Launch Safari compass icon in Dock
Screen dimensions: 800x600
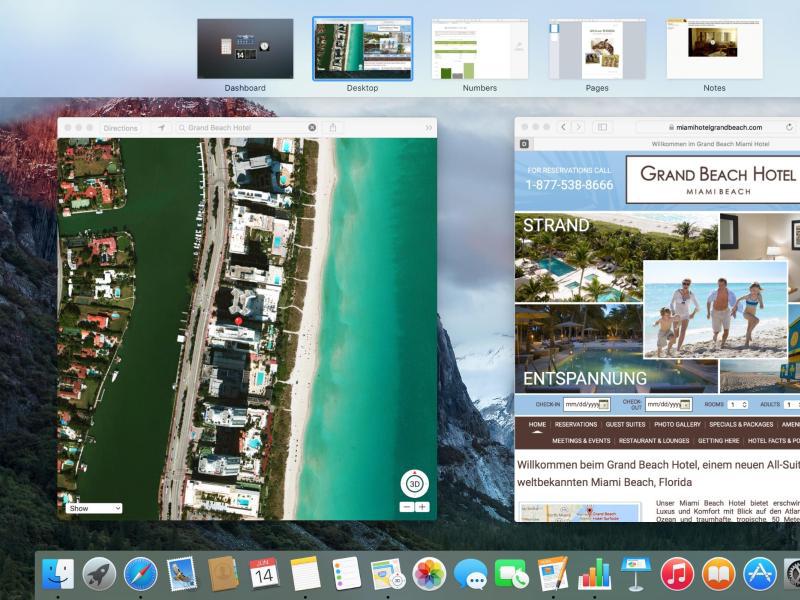140,573
